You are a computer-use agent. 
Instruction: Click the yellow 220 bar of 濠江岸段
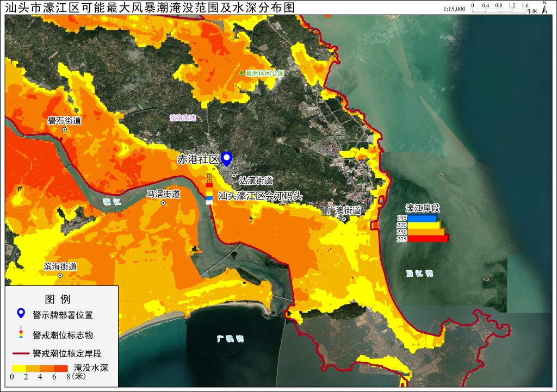pos(424,225)
